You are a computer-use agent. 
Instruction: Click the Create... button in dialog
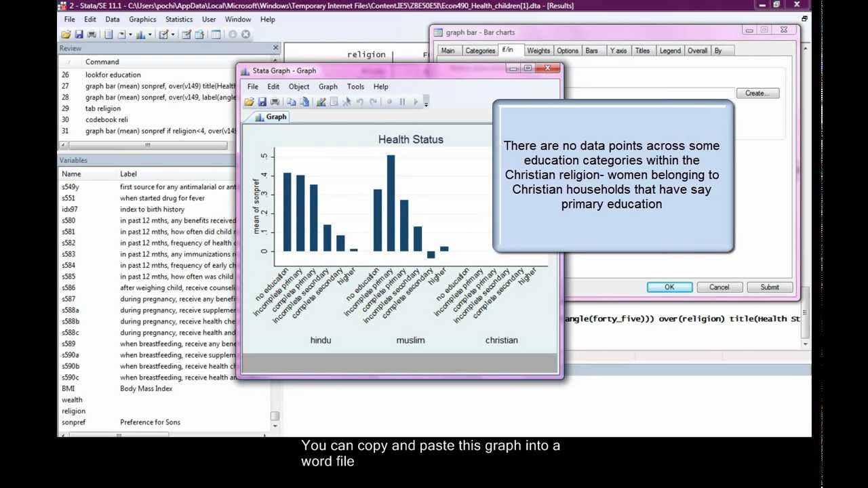coord(757,94)
